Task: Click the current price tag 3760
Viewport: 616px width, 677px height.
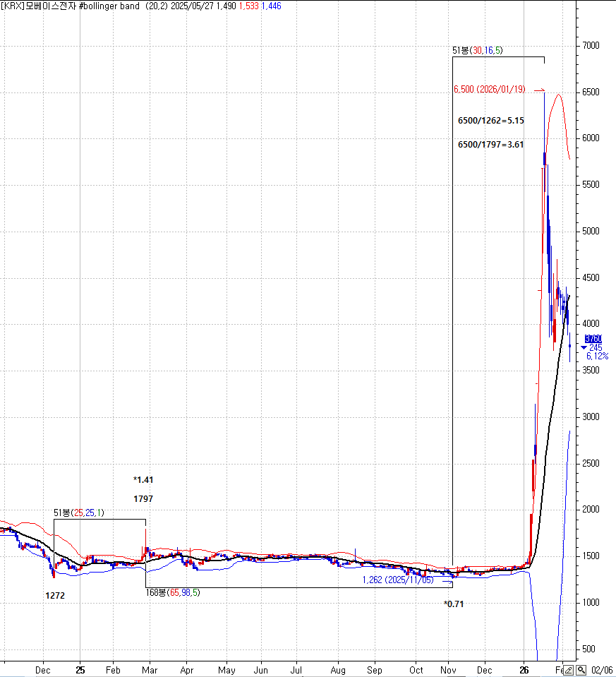Action: (593, 339)
